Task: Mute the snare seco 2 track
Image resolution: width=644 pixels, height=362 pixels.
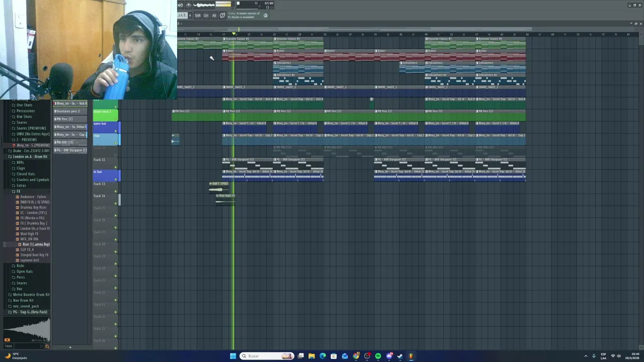Action: [116, 119]
